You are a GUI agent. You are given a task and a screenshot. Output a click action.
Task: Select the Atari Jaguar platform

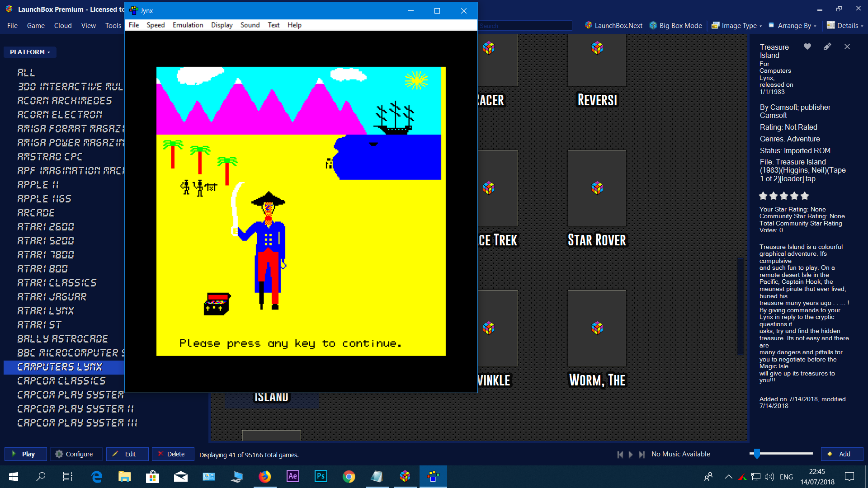click(x=52, y=297)
